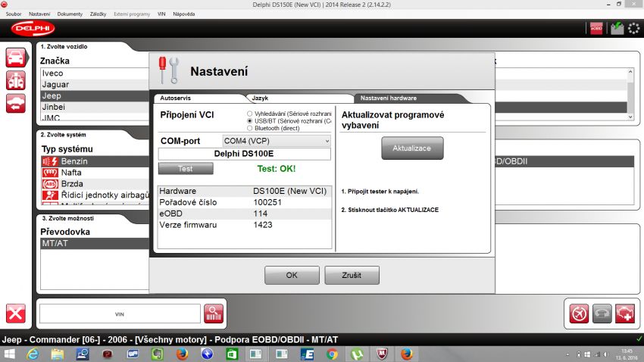Select Iveco in Značka list
Image resolution: width=644 pixels, height=362 pixels.
point(95,73)
